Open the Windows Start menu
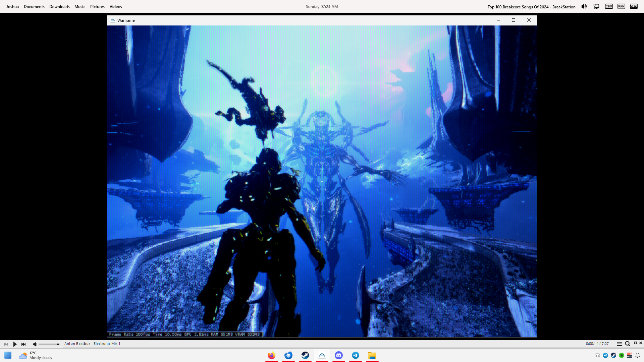This screenshot has width=644, height=362. coord(8,355)
